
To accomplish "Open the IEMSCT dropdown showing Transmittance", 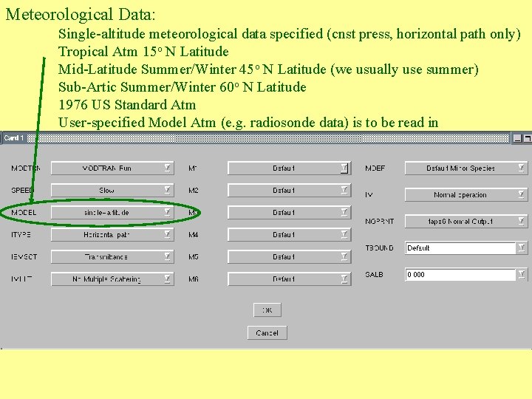I will (x=112, y=257).
